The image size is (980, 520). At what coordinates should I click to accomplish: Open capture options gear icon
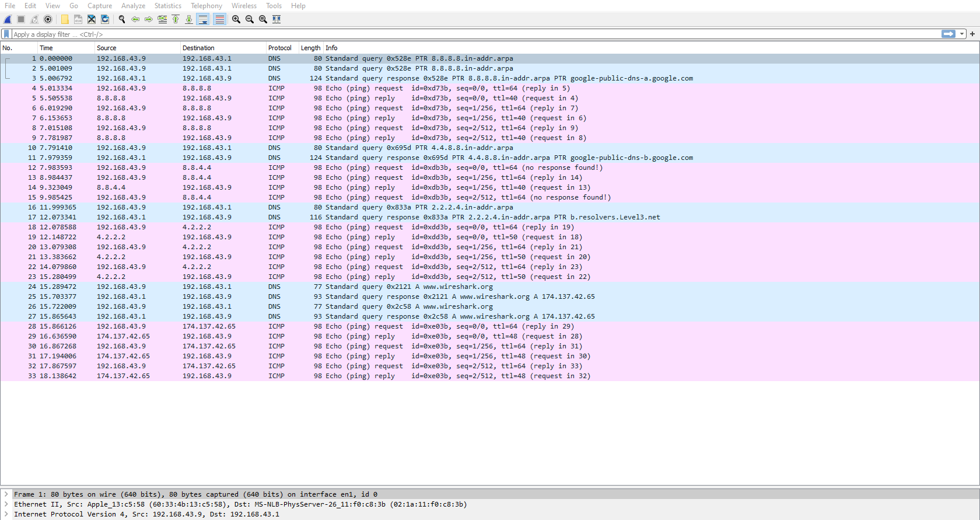tap(48, 19)
